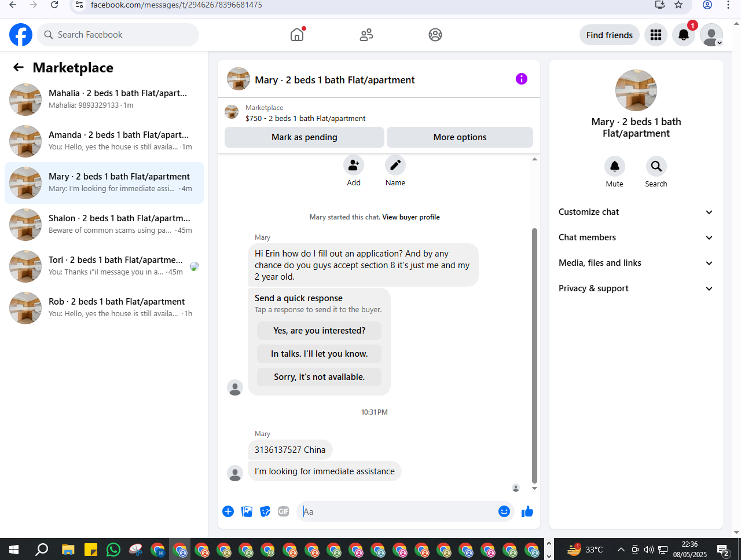Open the notifications bell in Facebook header
The width and height of the screenshot is (741, 560).
pyautogui.click(x=684, y=35)
